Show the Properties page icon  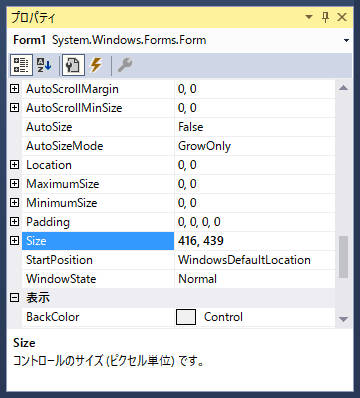(73, 65)
